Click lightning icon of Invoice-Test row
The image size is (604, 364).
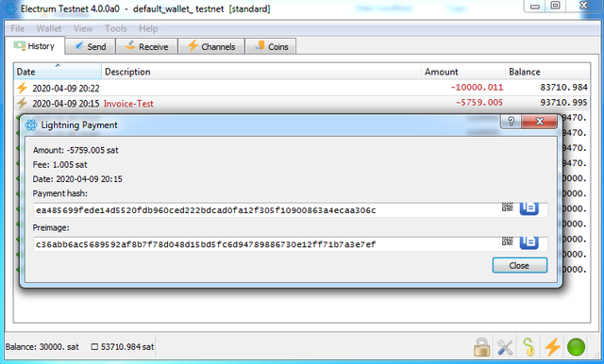[x=22, y=103]
